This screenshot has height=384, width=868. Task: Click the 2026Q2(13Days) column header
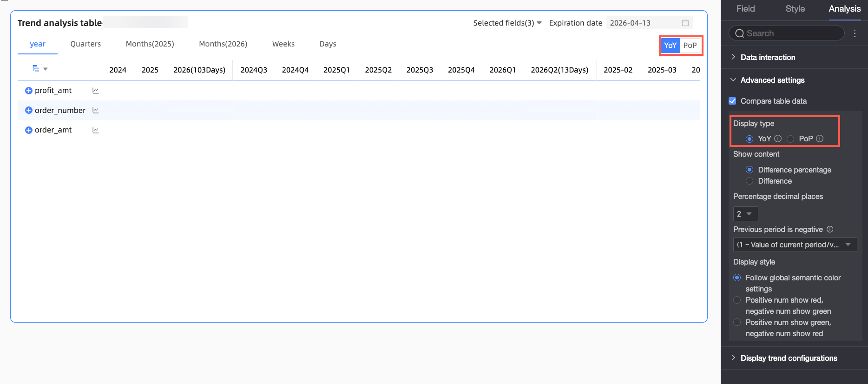[x=559, y=70]
